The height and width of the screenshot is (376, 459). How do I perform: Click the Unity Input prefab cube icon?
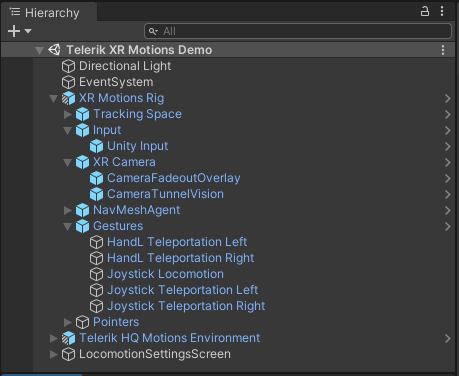tap(96, 146)
